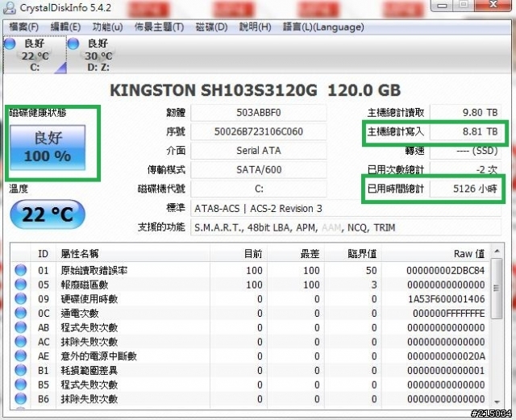
Task: Click the status orb in row 09
Action: (21, 298)
